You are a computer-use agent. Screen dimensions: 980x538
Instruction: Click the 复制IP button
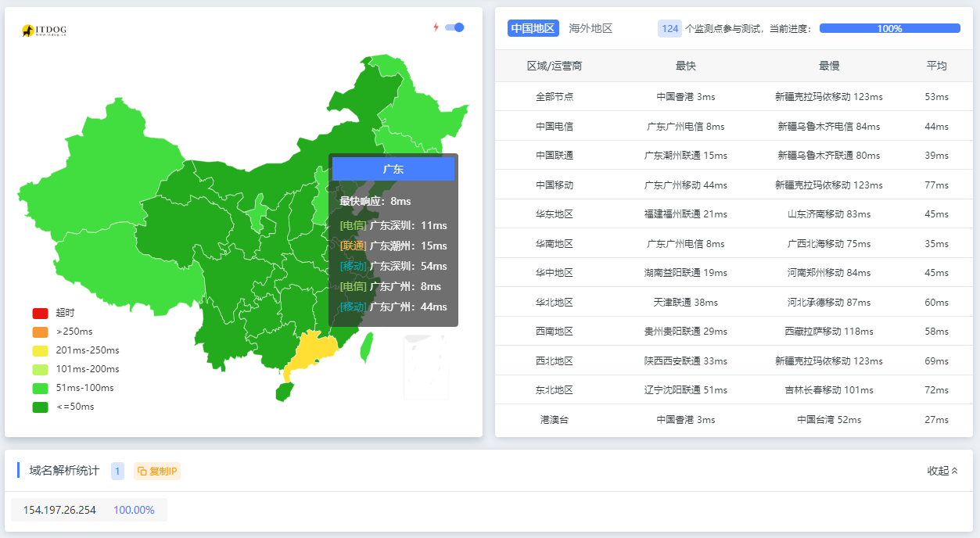[157, 471]
